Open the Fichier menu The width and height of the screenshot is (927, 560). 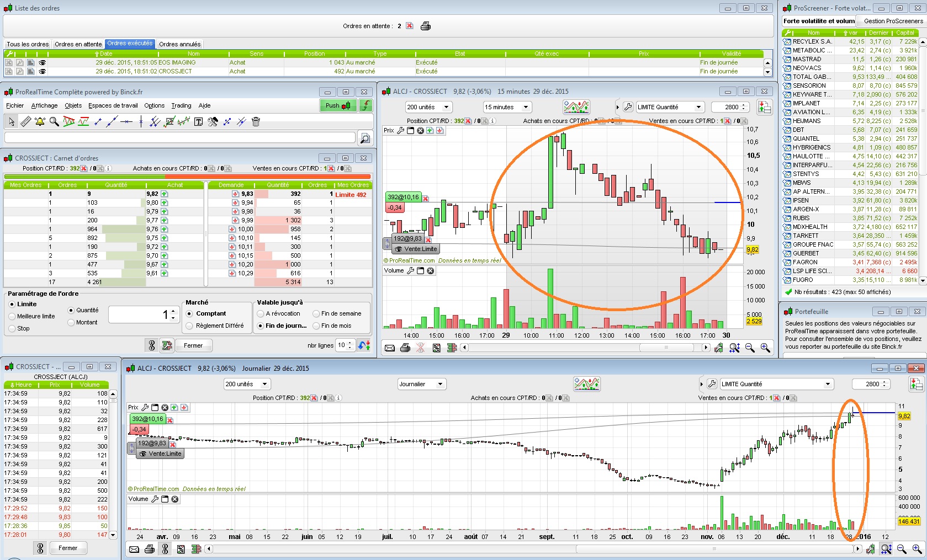point(15,105)
